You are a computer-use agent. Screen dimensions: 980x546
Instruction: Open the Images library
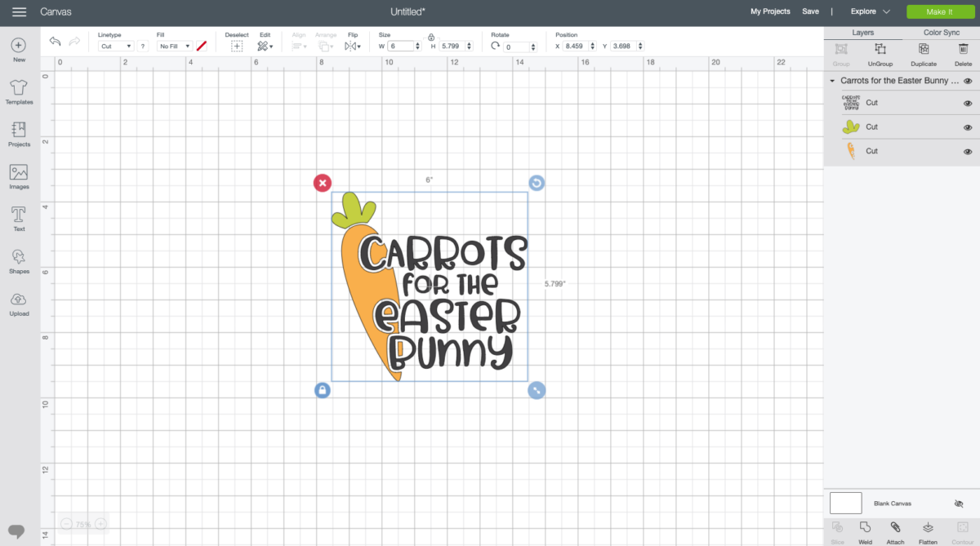click(x=19, y=177)
